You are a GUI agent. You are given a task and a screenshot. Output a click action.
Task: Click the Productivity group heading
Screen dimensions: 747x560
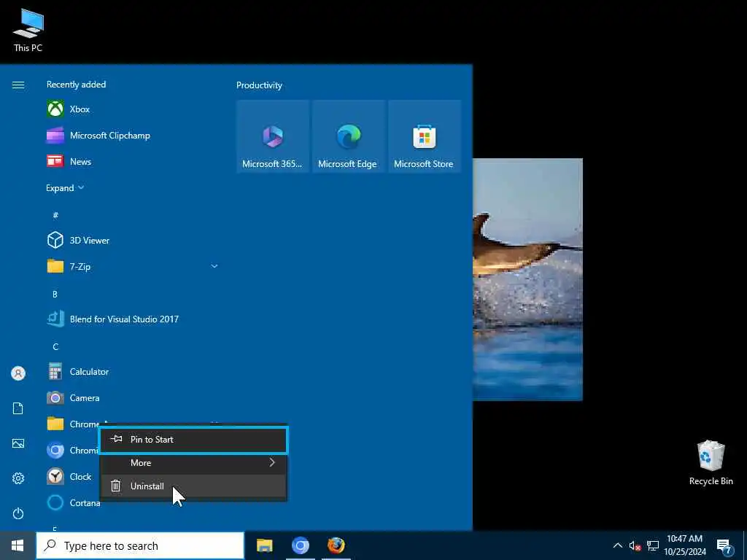click(259, 85)
